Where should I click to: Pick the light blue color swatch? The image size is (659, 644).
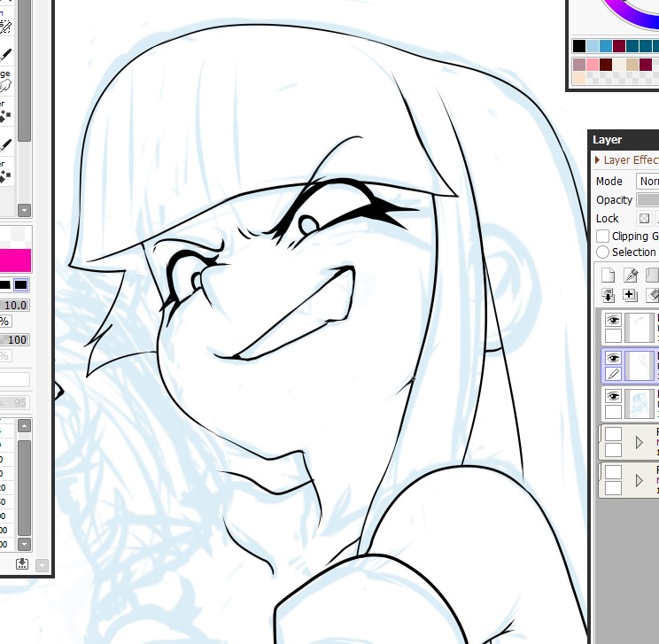coord(593,46)
